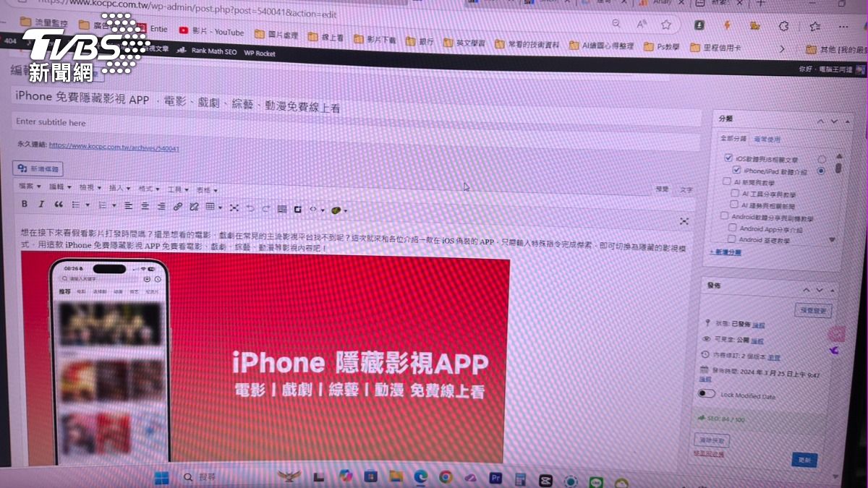Check the AI 趨勢與相關新聞 category

(x=734, y=205)
